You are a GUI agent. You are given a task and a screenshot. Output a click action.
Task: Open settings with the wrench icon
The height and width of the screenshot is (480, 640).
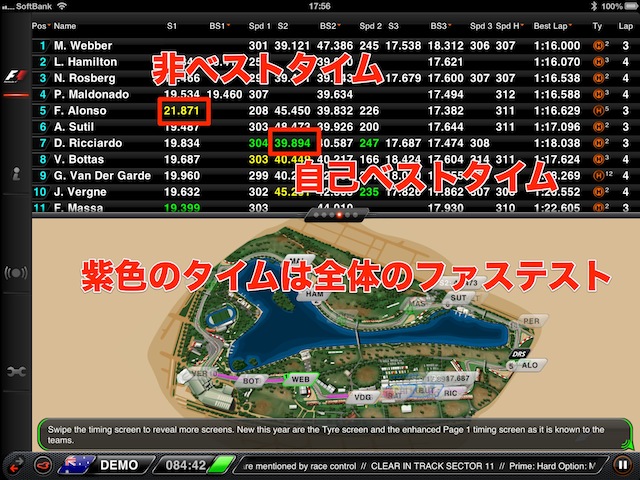coord(16,371)
